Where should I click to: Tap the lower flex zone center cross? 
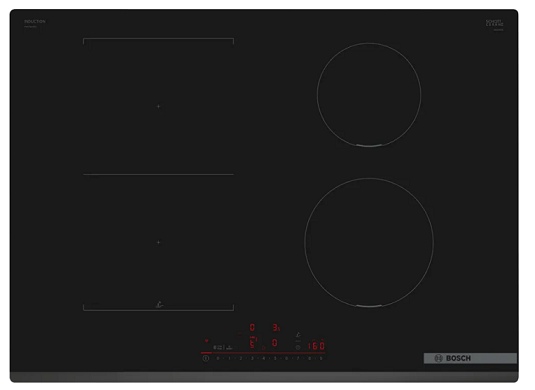[x=158, y=242]
